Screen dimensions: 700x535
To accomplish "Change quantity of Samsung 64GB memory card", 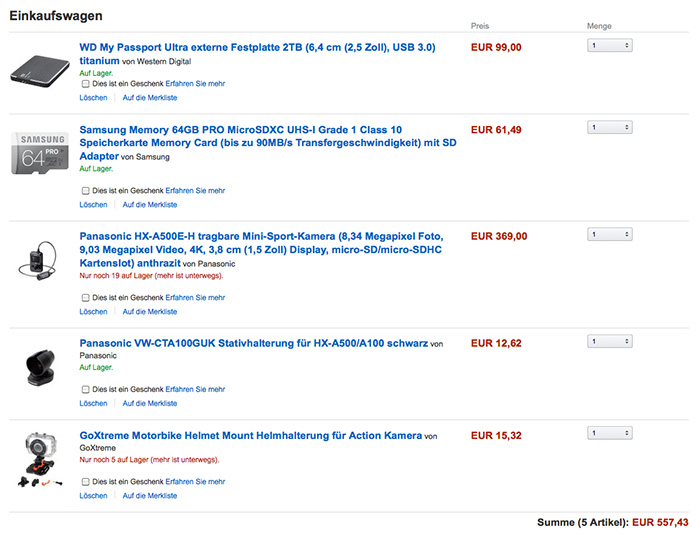I will [x=610, y=127].
